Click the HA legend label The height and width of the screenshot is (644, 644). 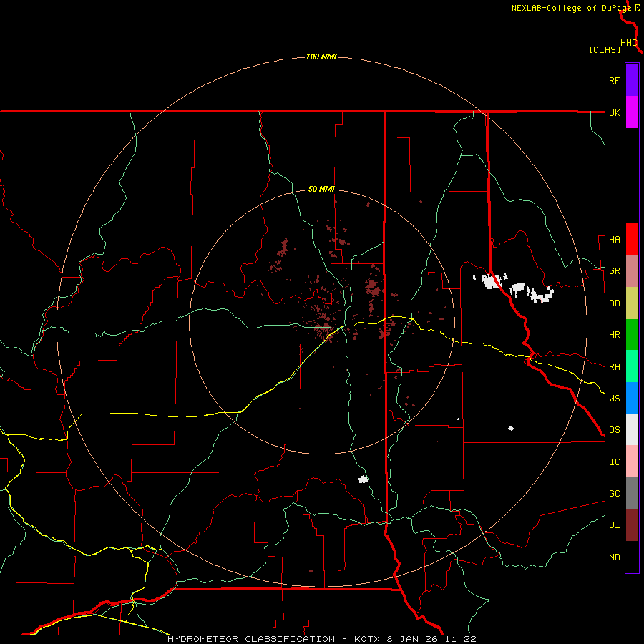point(614,240)
